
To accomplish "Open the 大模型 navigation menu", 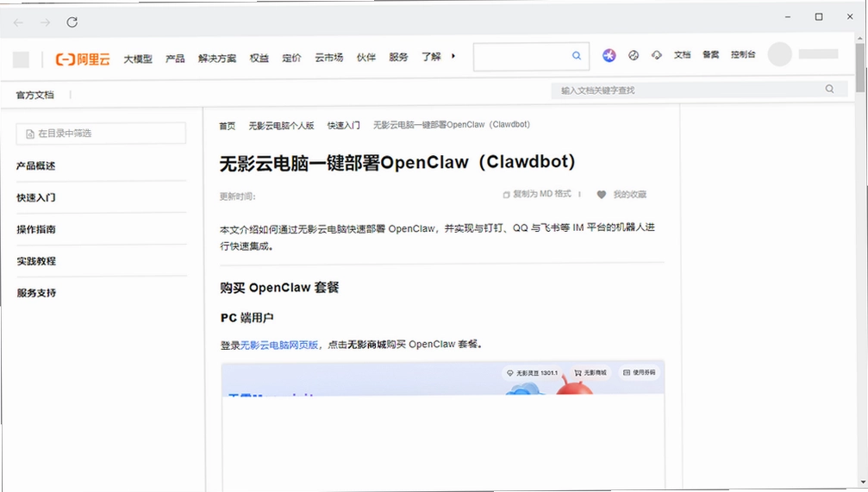I will point(138,59).
